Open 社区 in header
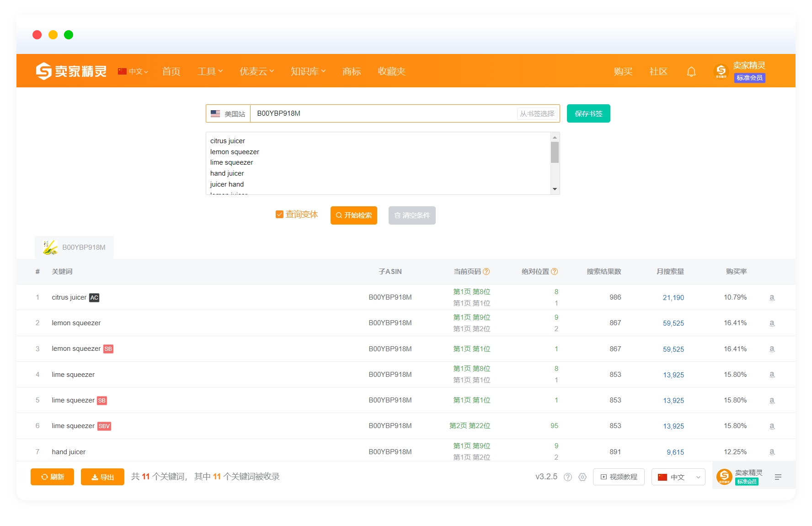 (x=658, y=71)
